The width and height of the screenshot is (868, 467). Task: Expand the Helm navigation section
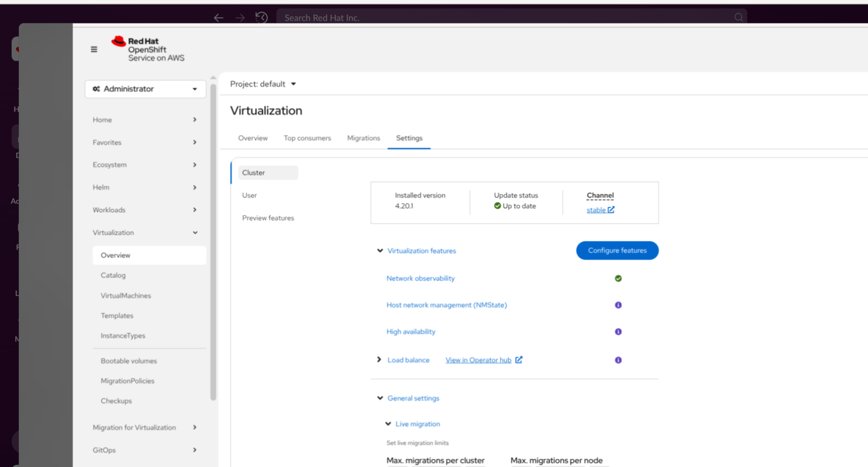tap(145, 187)
